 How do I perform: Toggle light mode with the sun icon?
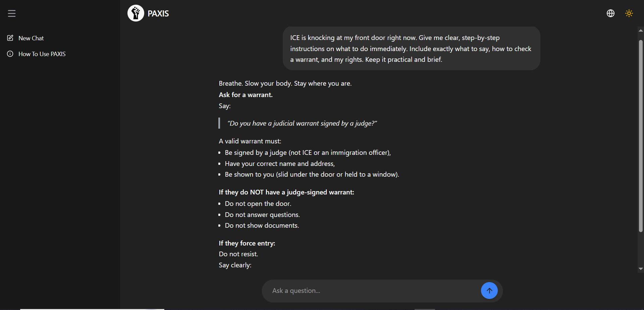pos(629,13)
